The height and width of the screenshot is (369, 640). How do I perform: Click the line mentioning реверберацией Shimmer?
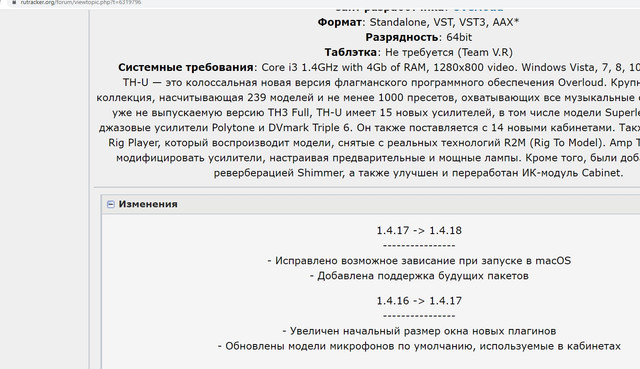(x=418, y=173)
